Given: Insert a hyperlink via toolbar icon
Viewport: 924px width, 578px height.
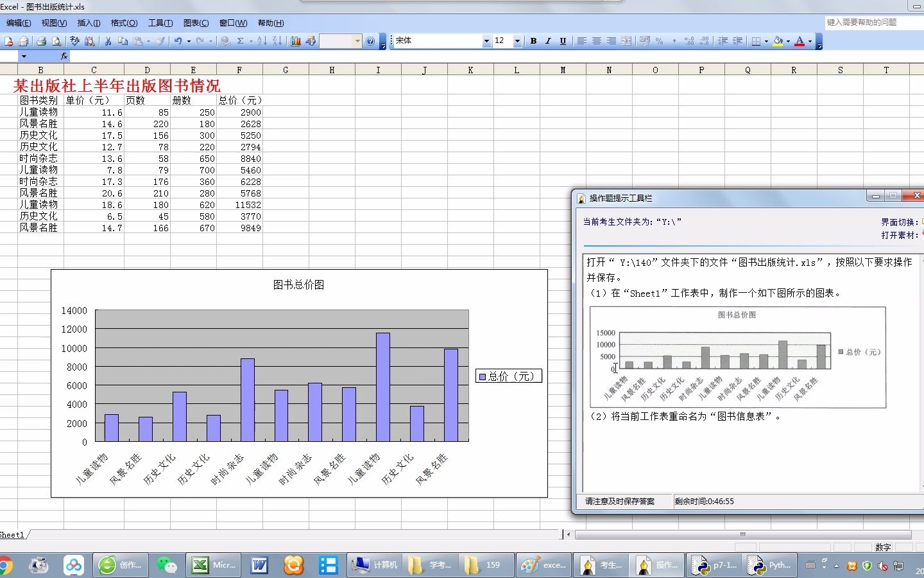Looking at the screenshot, I should (x=225, y=41).
